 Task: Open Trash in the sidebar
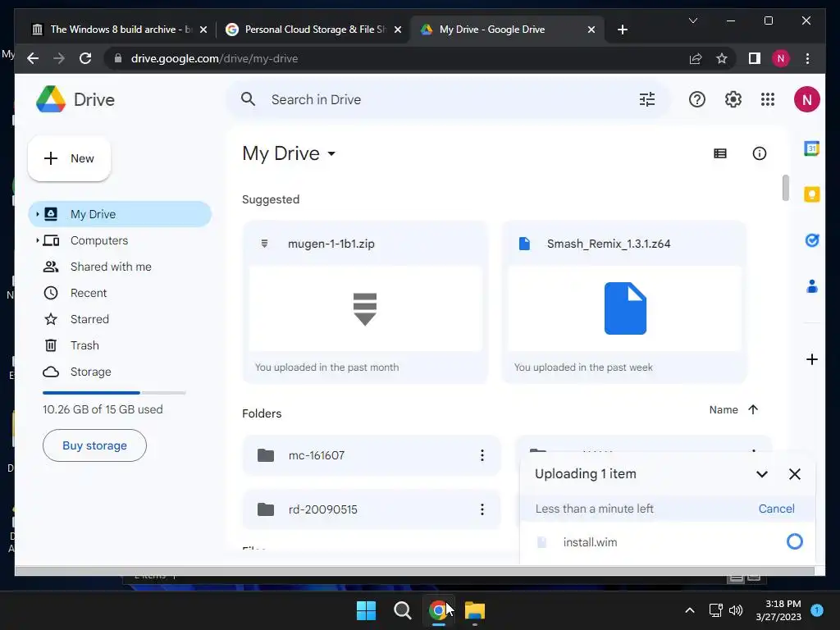(x=120, y=345)
